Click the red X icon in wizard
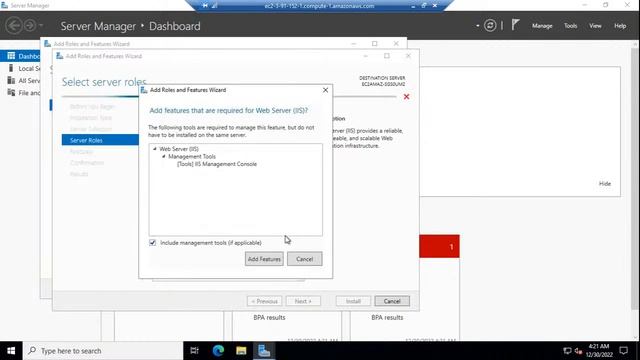640x360 pixels. tap(406, 97)
